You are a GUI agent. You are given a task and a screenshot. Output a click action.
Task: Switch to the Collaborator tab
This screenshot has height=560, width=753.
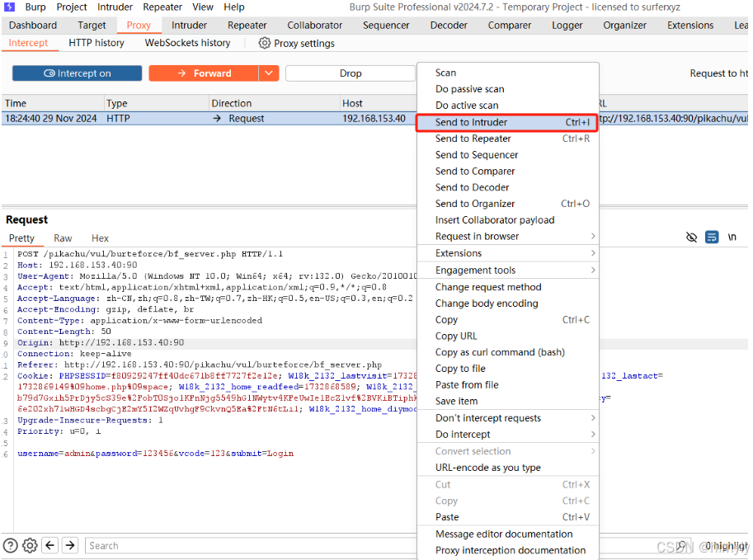point(314,26)
